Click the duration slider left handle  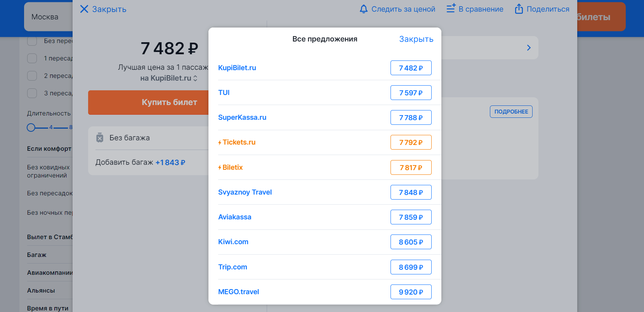[31, 128]
